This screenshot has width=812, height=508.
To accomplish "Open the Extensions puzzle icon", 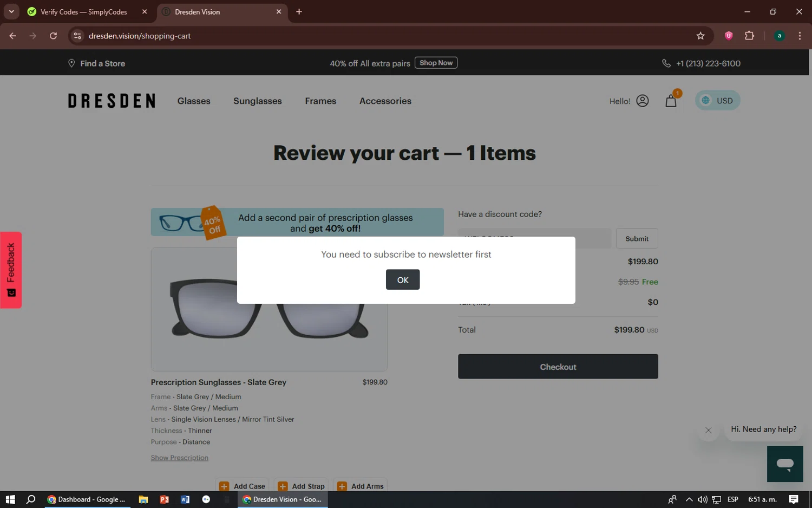I will [x=749, y=36].
